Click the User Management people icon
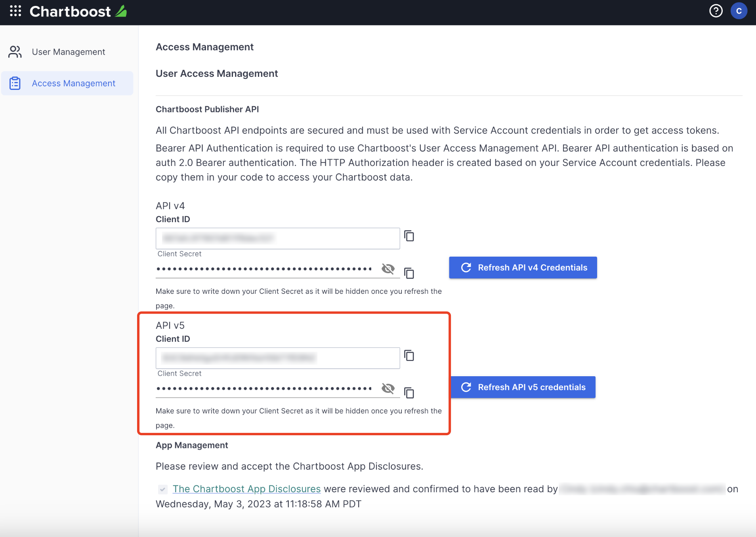Viewport: 756px width, 537px height. pyautogui.click(x=15, y=52)
